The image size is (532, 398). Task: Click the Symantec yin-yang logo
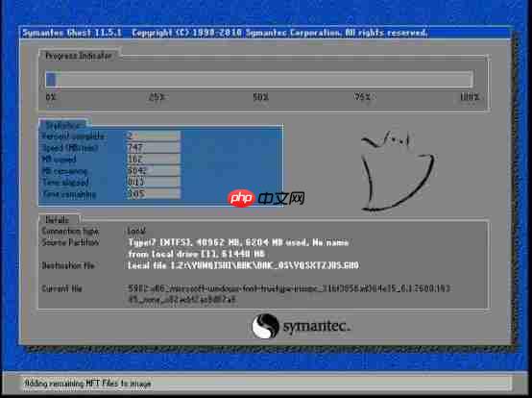click(265, 326)
